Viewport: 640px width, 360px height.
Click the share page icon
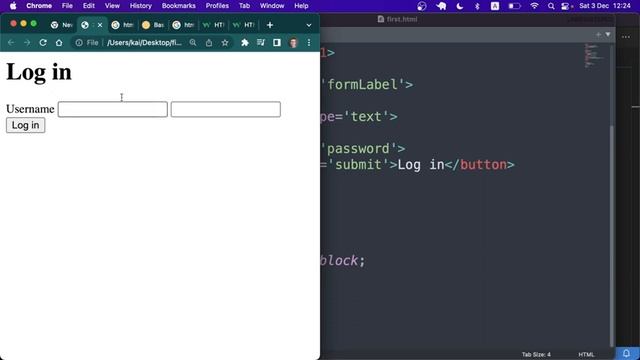coord(209,42)
